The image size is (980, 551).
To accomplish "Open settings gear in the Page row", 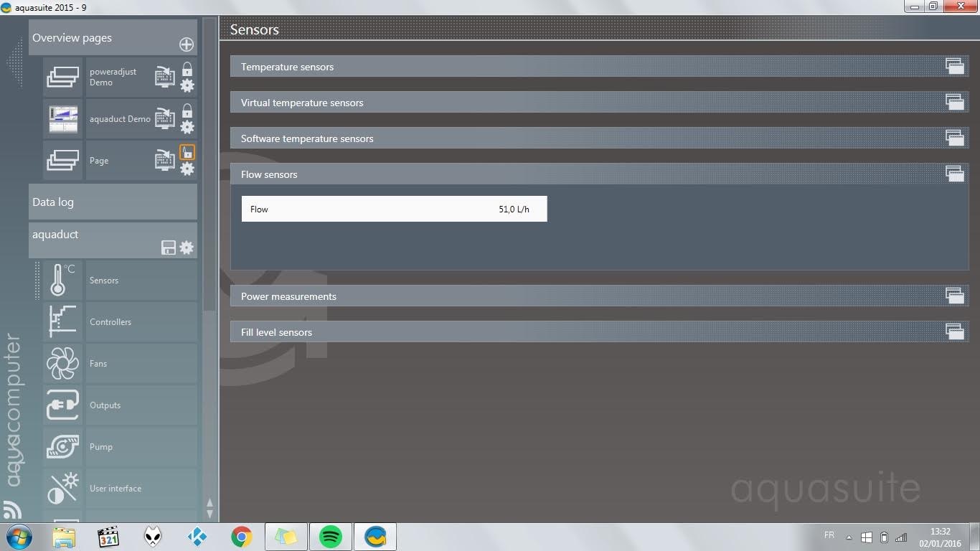I will click(187, 169).
